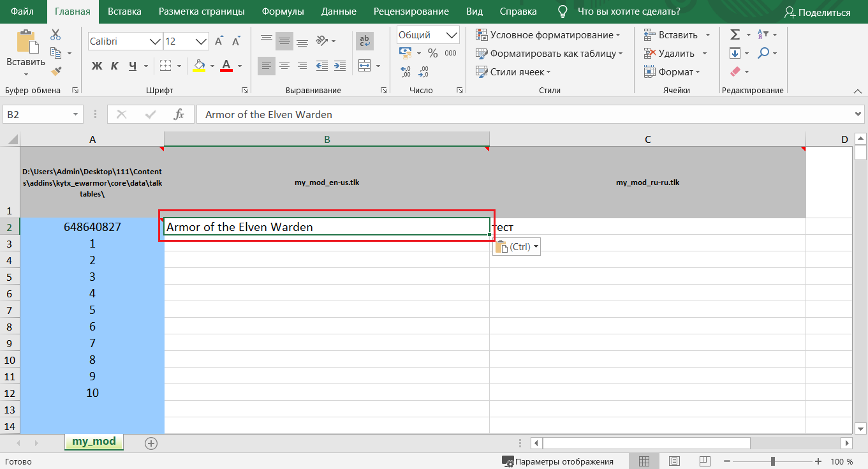The width and height of the screenshot is (868, 469).
Task: Toggle Bold (Ж) formatting
Action: click(97, 65)
